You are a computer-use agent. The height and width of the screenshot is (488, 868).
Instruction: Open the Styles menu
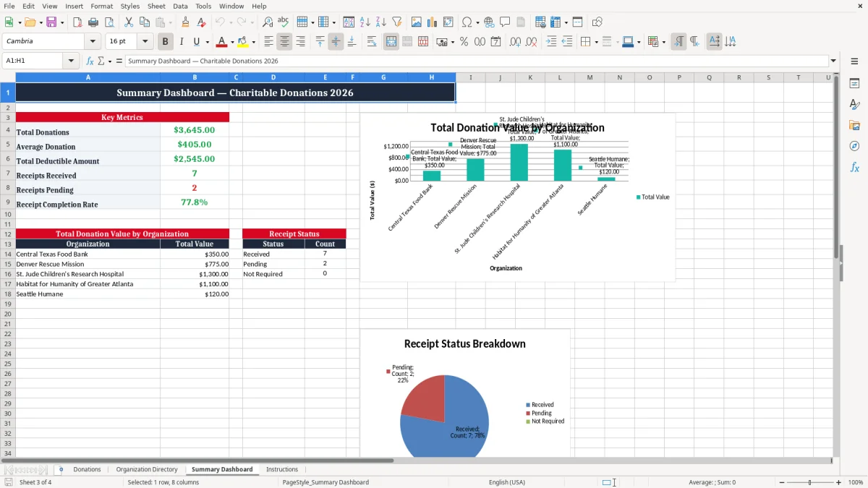(x=130, y=7)
